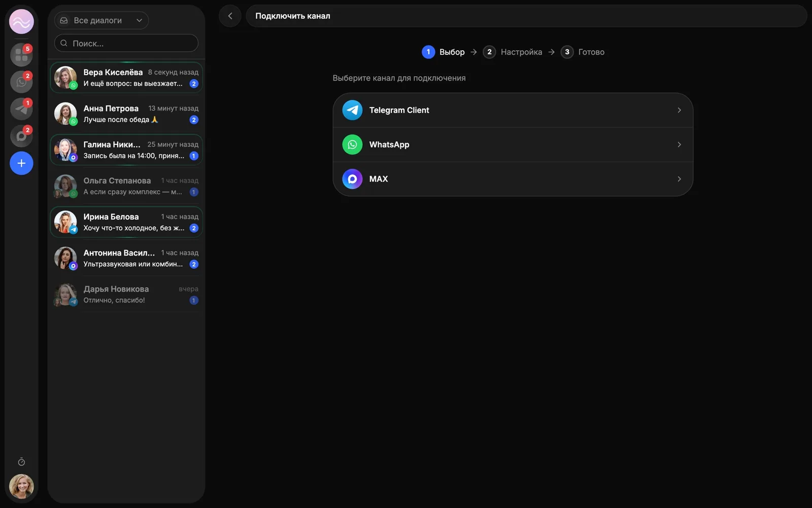812x508 pixels.
Task: Select the WhatsApp channel option
Action: (x=513, y=145)
